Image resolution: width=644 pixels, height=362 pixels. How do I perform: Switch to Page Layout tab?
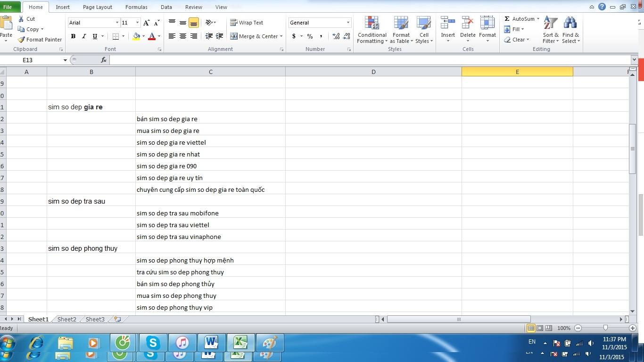[98, 7]
